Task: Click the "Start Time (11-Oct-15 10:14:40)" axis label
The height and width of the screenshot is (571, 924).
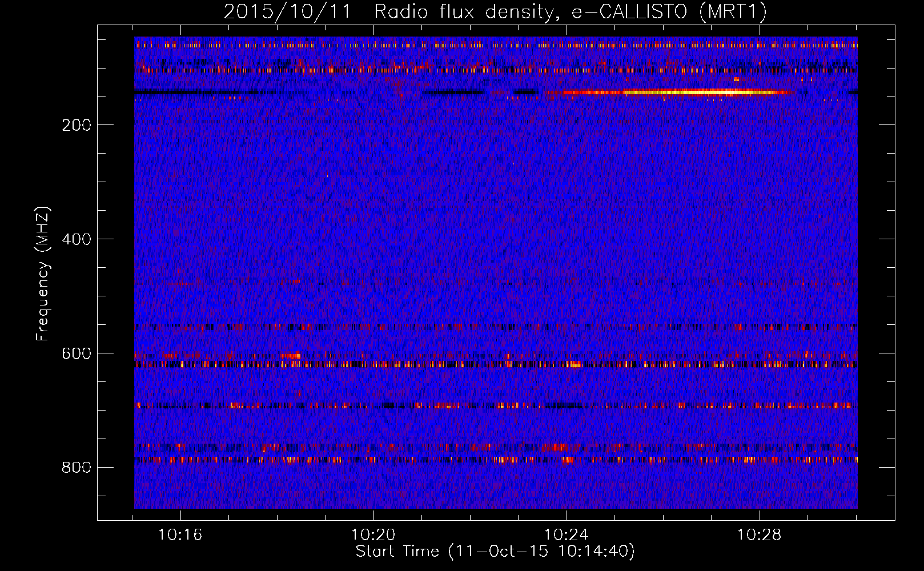Action: click(x=495, y=552)
